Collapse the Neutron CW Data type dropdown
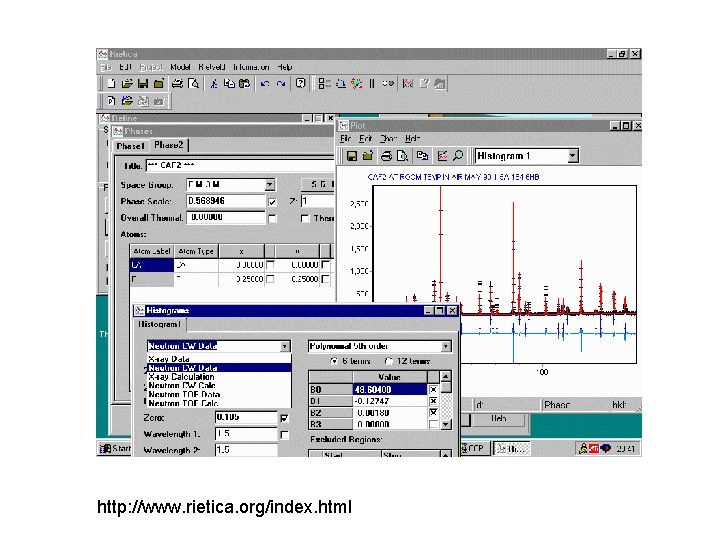Image resolution: width=720 pixels, height=540 pixels. point(285,346)
